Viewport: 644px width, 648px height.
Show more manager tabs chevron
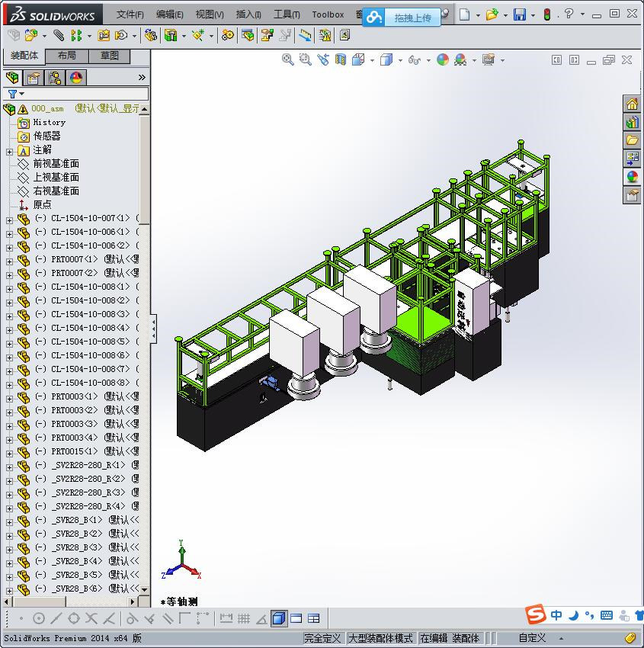[142, 77]
